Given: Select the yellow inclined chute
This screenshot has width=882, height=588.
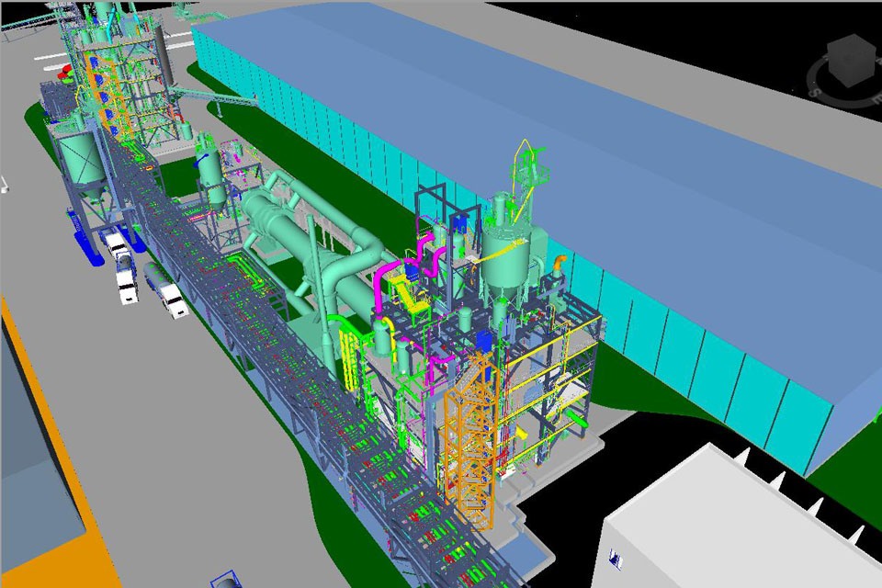Looking at the screenshot, I should click(x=410, y=292).
